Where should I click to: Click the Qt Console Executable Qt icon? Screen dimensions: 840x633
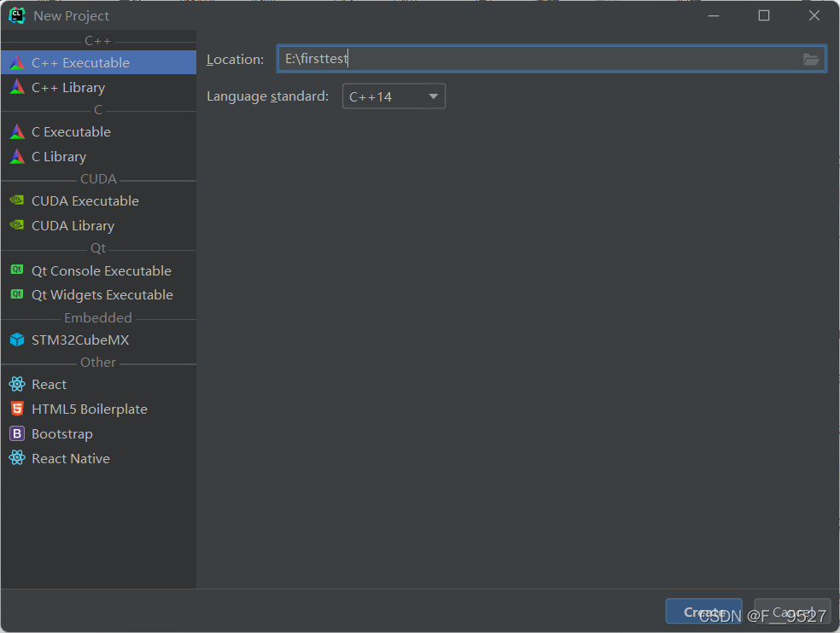[x=17, y=270]
